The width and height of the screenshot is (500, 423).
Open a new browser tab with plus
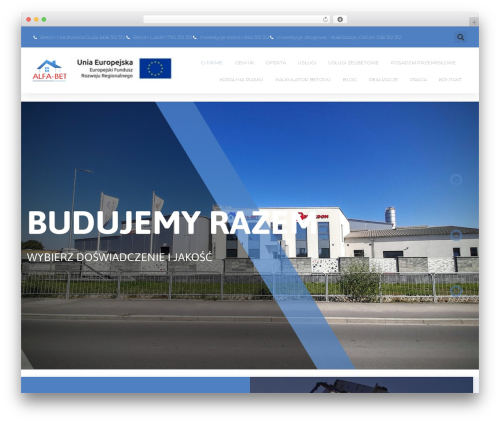pos(474,22)
